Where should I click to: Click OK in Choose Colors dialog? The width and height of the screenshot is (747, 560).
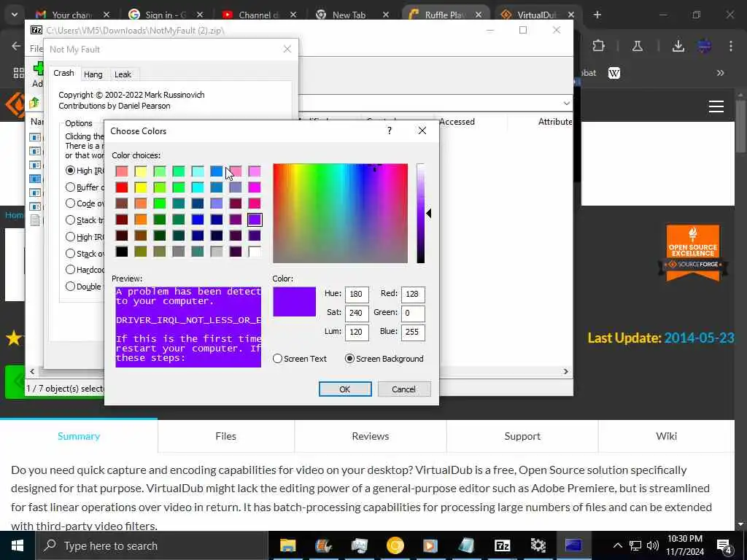345,389
